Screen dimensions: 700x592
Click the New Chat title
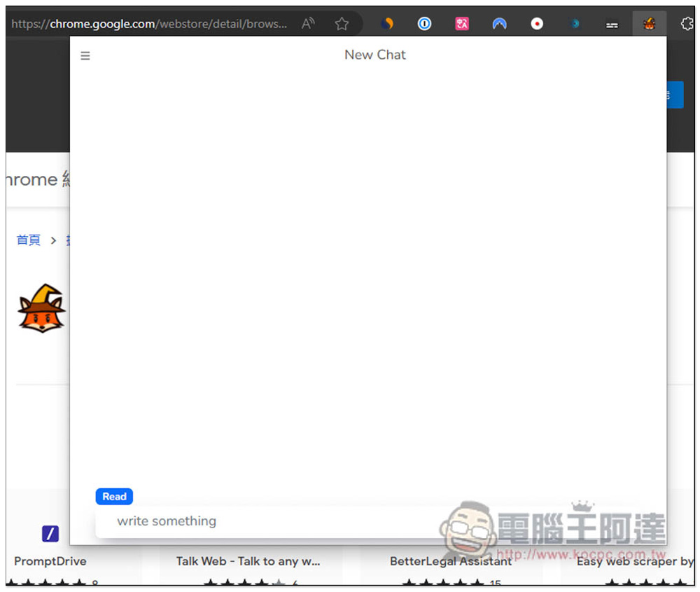(375, 55)
